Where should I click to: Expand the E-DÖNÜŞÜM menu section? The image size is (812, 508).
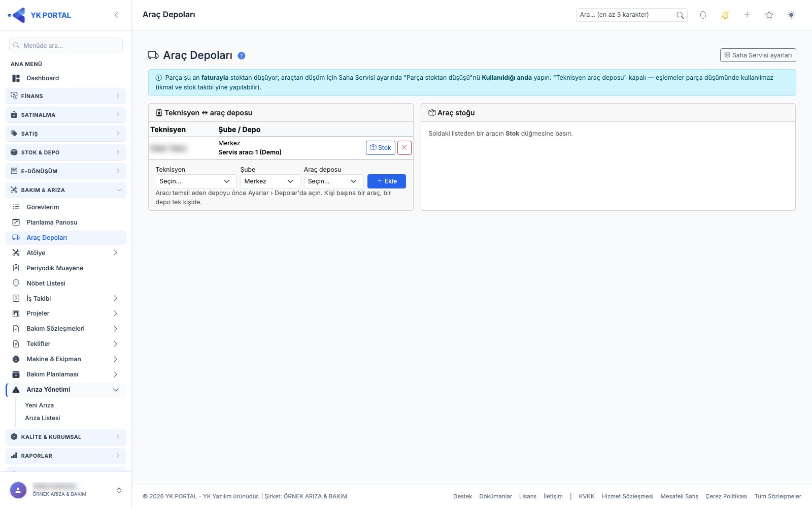(66, 171)
